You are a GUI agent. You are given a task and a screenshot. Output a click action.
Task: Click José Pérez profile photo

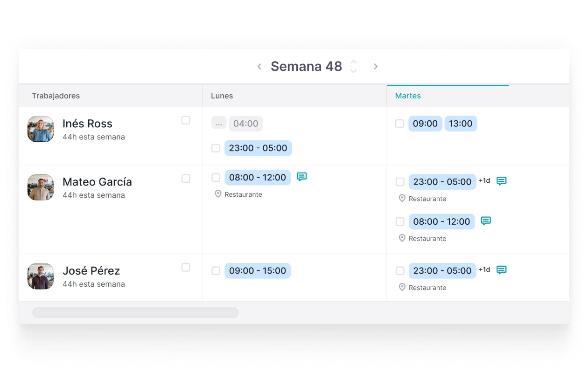click(41, 276)
